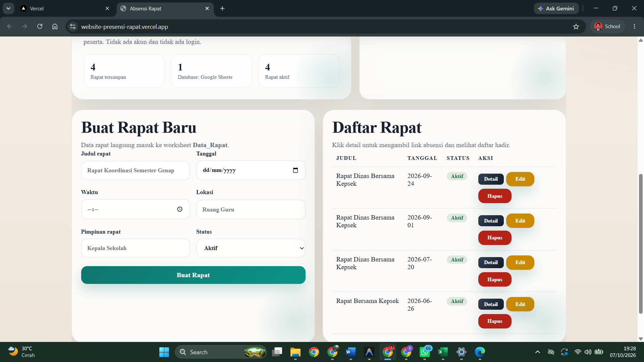Focus the Judul rapat input field
The width and height of the screenshot is (644, 362).
(136, 170)
